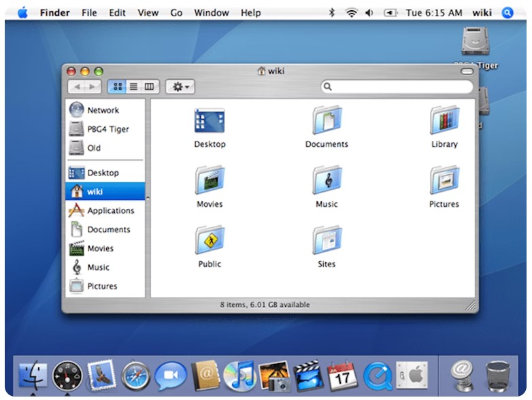Open Spotlight search icon
The width and height of the screenshot is (532, 400).
coord(508,13)
